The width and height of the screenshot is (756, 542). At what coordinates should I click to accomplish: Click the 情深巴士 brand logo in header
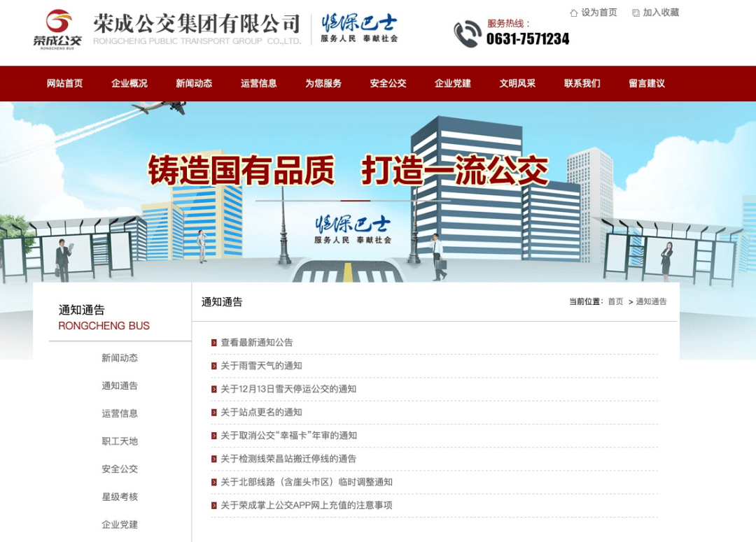pos(359,28)
